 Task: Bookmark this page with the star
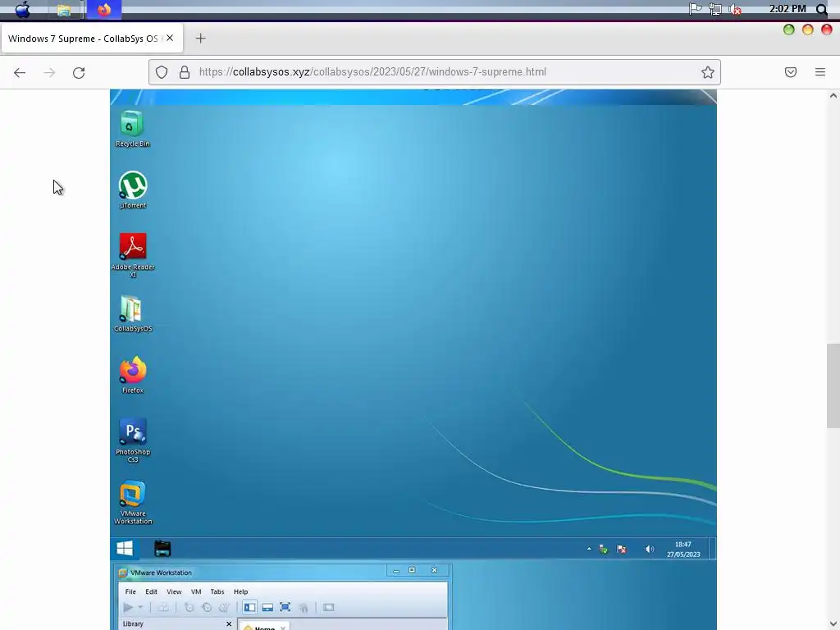pyautogui.click(x=708, y=72)
